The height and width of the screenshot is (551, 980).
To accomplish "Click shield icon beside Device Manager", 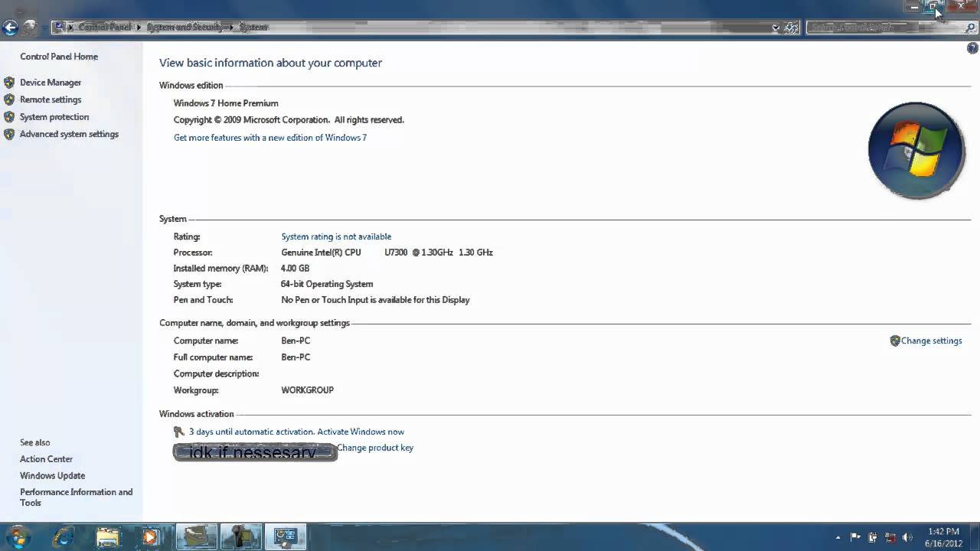I will click(9, 83).
